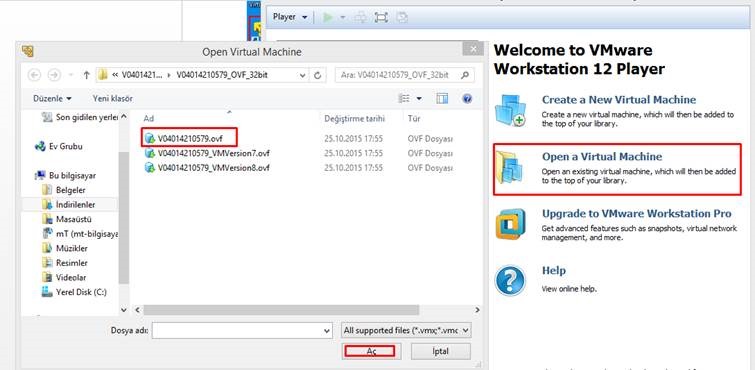This screenshot has height=370, width=755.
Task: Open the Düzenle menu
Action: (52, 98)
